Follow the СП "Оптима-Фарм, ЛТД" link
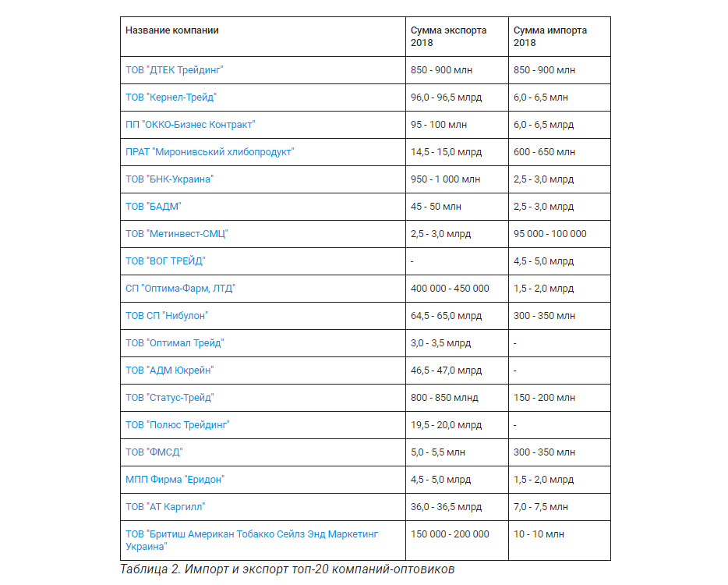The image size is (728, 585). tap(180, 289)
